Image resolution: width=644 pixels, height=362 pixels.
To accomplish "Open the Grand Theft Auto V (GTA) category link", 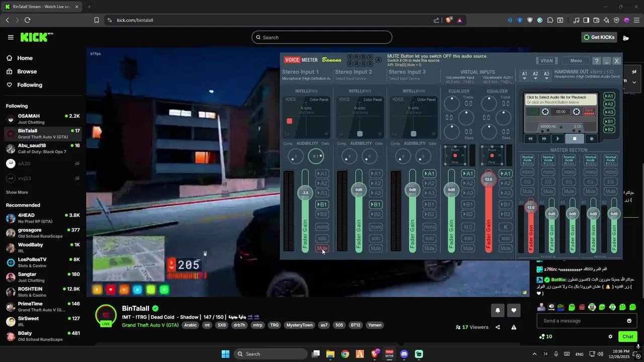I will [150, 325].
